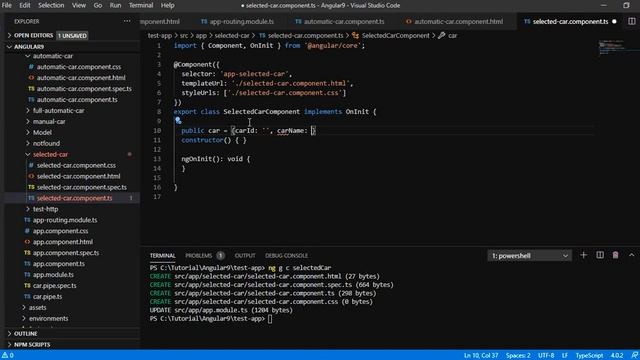Viewport: 640px width, 360px height.
Task: Collapse the selected-car folder
Action: (50, 154)
